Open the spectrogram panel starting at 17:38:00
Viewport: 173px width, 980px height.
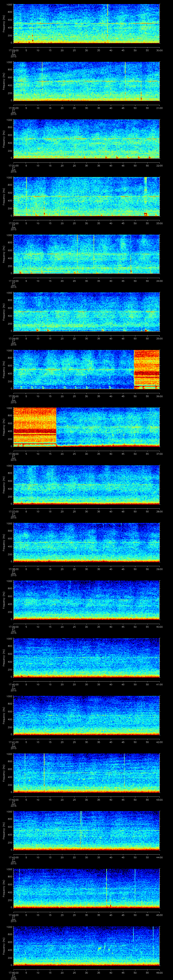point(86,542)
